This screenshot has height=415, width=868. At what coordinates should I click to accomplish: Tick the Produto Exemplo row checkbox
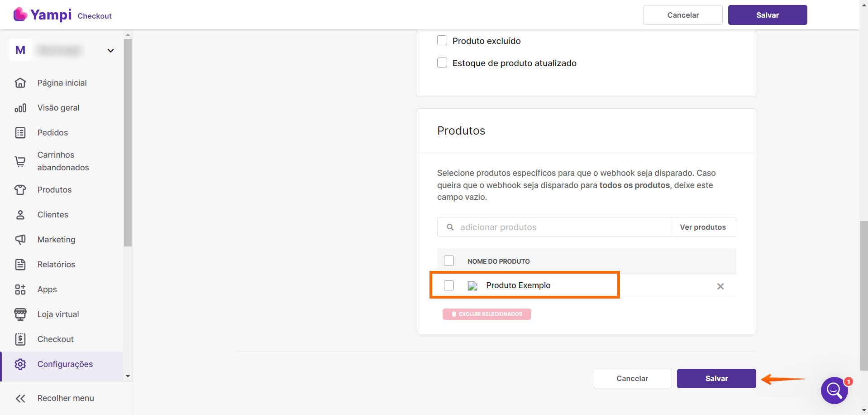coord(449,285)
